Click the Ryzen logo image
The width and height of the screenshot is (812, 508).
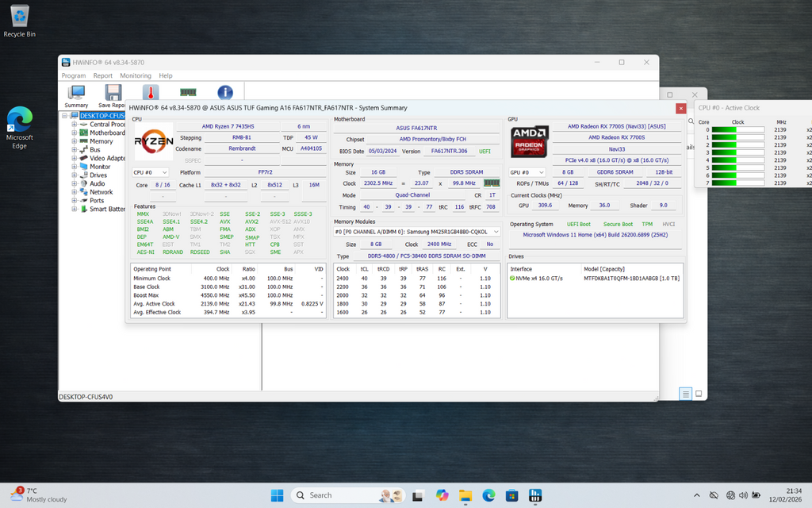pyautogui.click(x=153, y=140)
